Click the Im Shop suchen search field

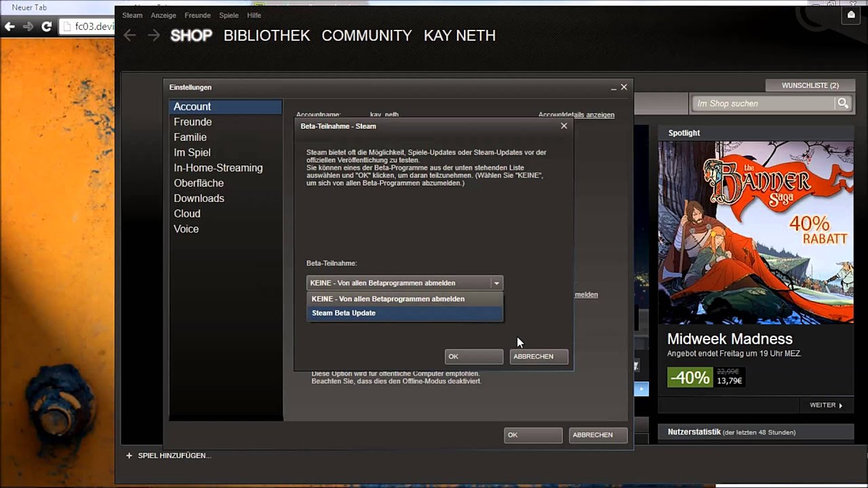(x=763, y=103)
